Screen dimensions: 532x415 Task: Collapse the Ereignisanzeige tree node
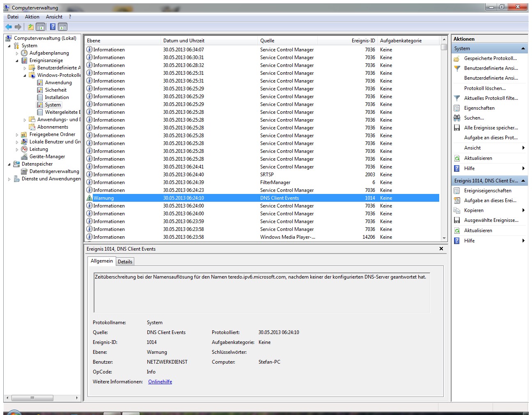coord(17,61)
